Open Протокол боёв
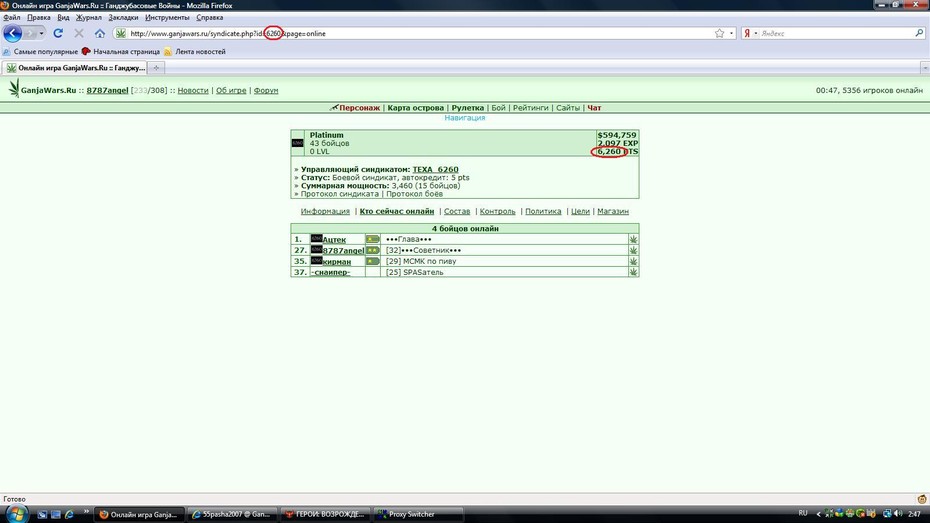930x523 pixels. [x=414, y=194]
